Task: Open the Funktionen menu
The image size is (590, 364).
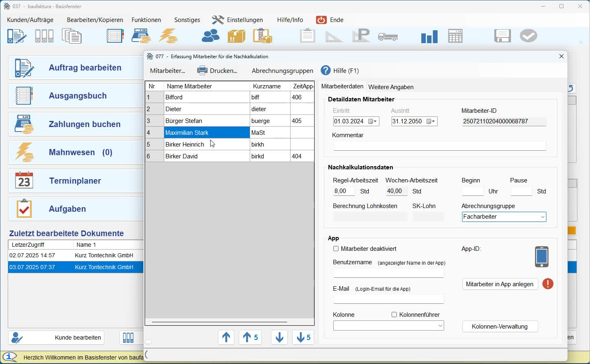Action: tap(146, 20)
